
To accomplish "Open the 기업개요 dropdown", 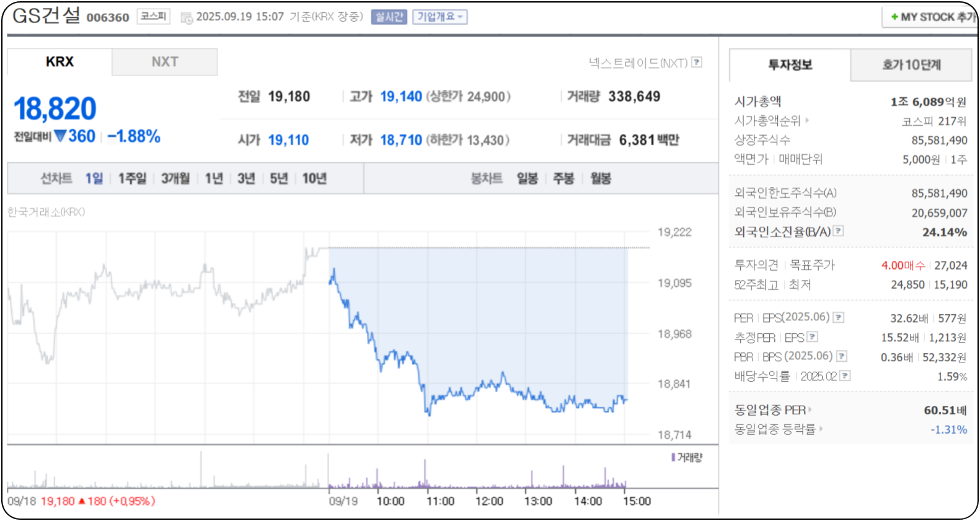I will [x=440, y=17].
